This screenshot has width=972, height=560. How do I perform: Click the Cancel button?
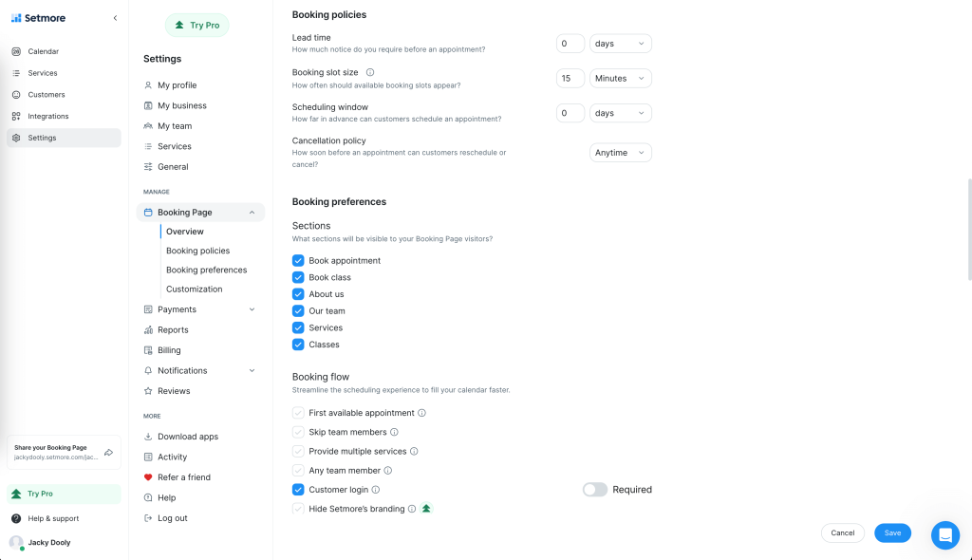[843, 533]
